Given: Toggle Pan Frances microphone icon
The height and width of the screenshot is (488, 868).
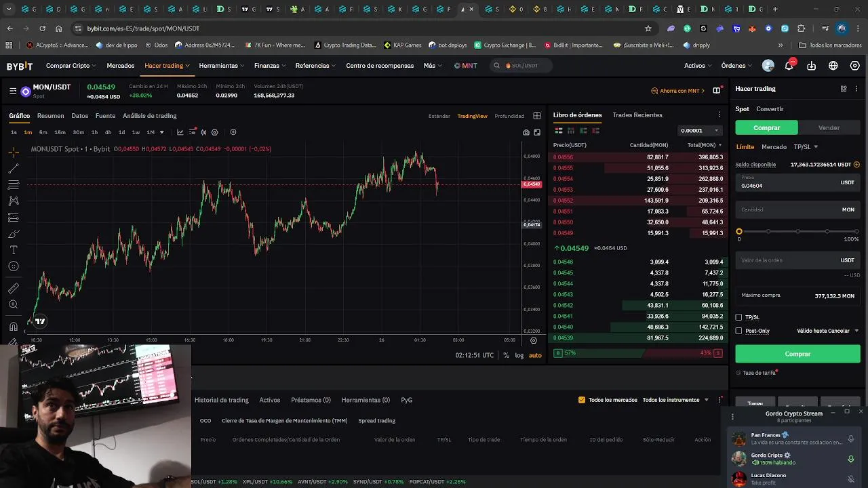Looking at the screenshot, I should 851,439.
